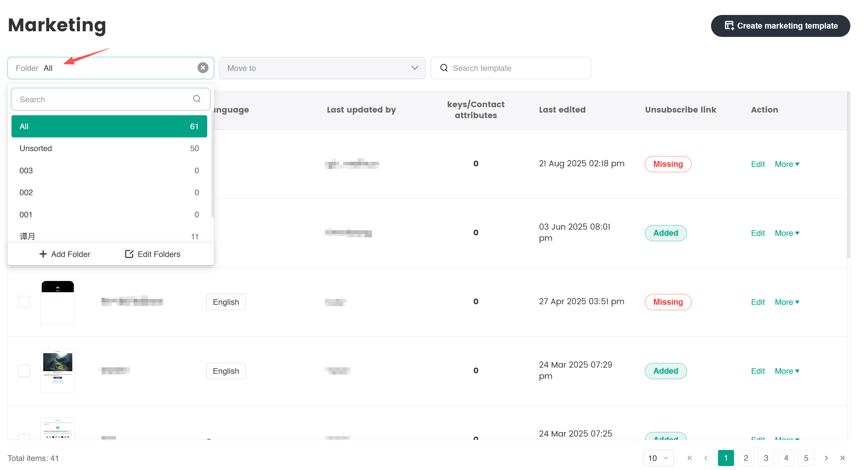868x470 pixels.
Task: Open the 10 items per page dropdown
Action: (x=658, y=458)
